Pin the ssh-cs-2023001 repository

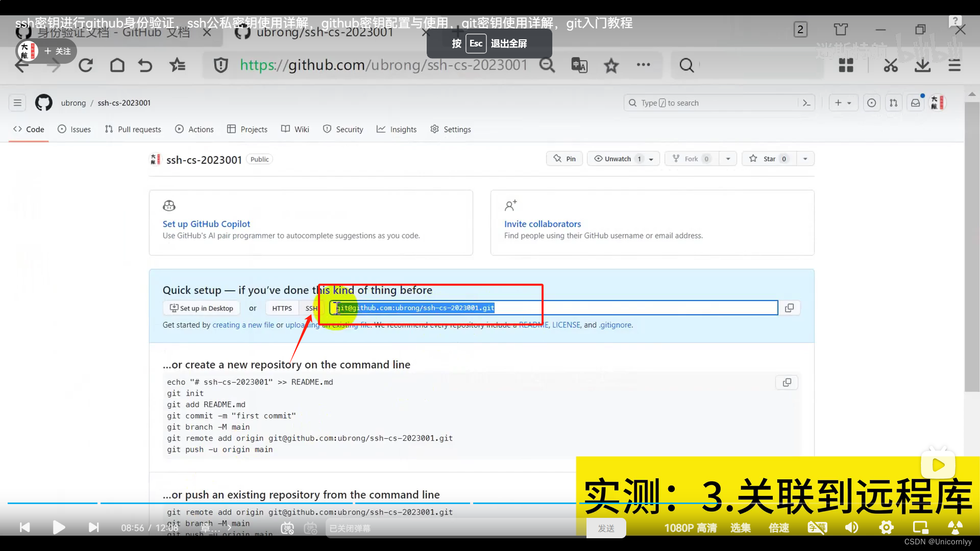pos(565,159)
